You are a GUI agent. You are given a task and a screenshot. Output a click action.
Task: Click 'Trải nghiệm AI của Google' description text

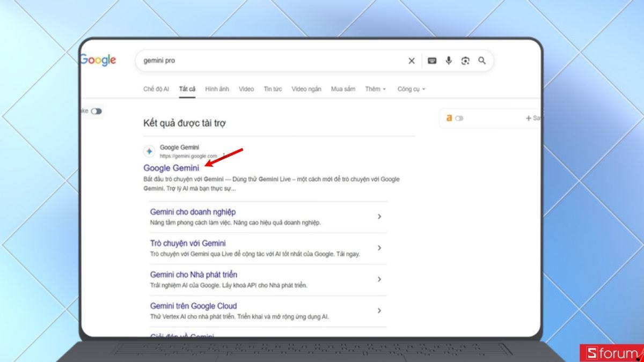229,285
